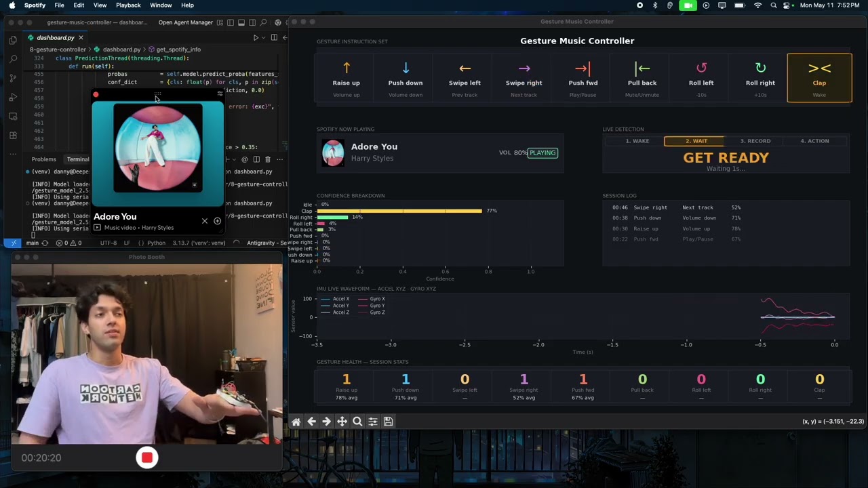Viewport: 868px width, 488px height.
Task: Click the Adore You album art in the miniplayer
Action: (x=158, y=148)
